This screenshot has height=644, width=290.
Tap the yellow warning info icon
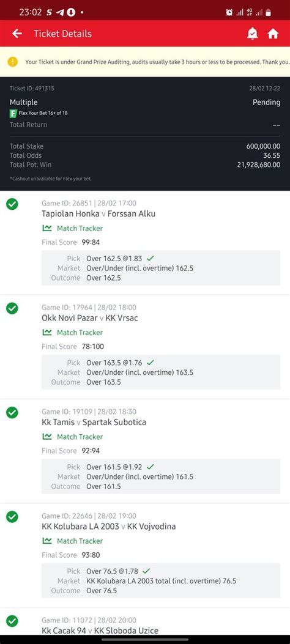coord(13,62)
